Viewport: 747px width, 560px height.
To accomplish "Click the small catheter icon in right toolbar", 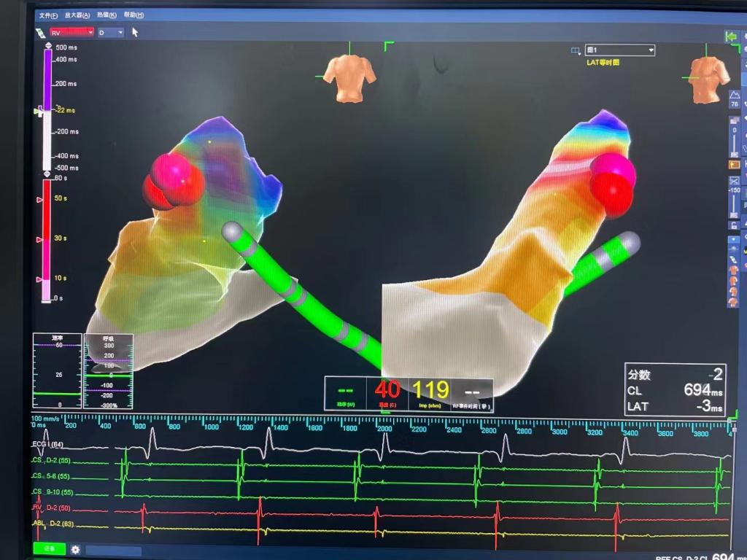I will [734, 260].
